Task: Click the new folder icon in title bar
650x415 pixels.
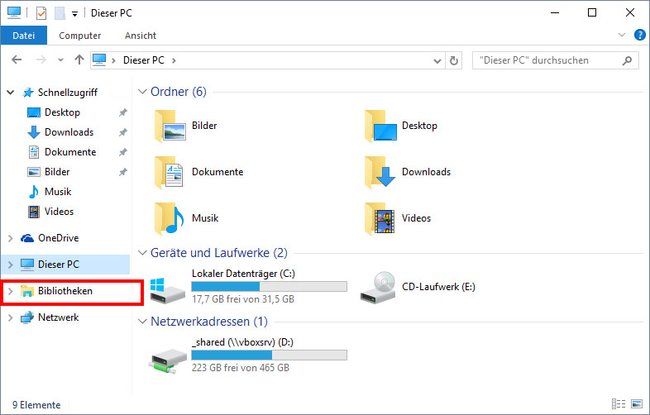Action: (60, 13)
